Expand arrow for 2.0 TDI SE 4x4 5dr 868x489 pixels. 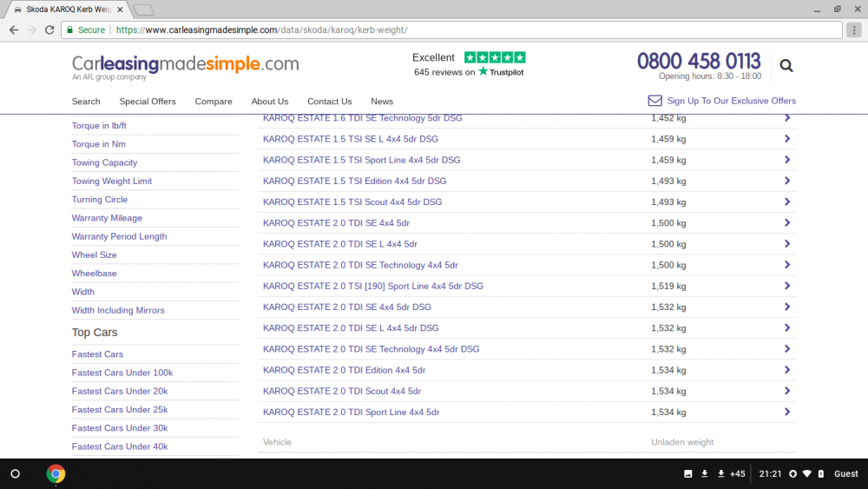pos(786,223)
